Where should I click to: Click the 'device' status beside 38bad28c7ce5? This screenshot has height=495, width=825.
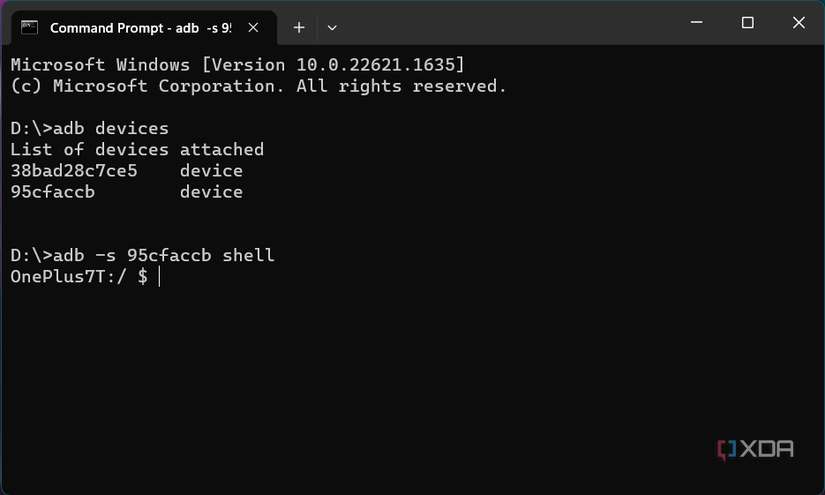[211, 171]
